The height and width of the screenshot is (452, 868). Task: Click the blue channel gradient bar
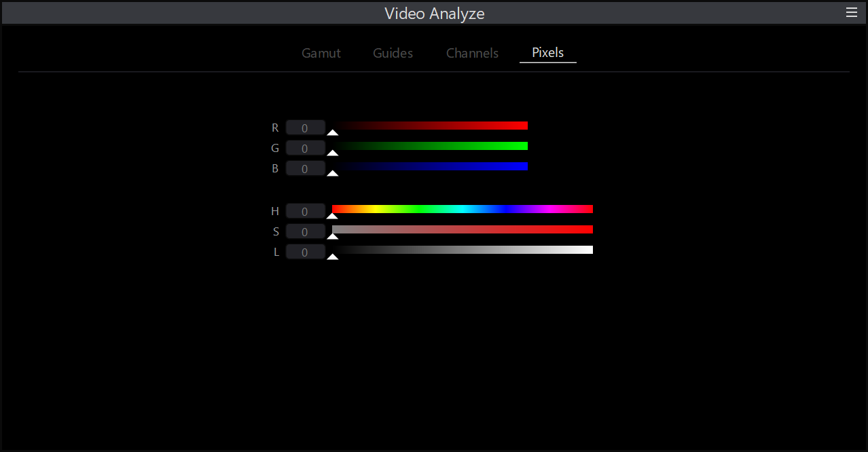point(430,166)
